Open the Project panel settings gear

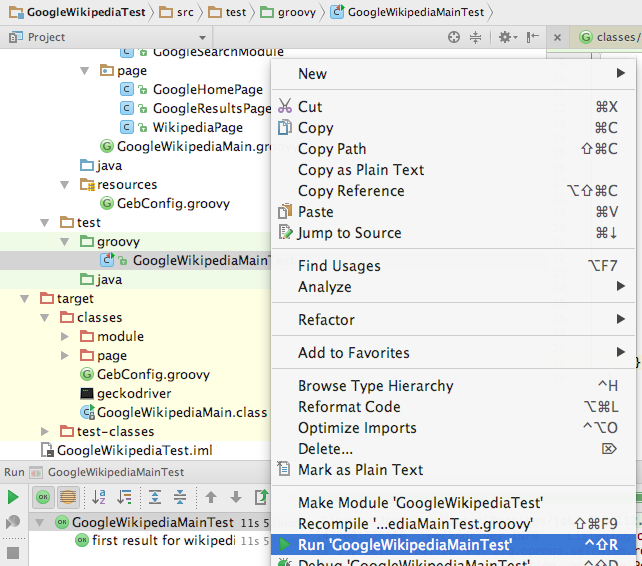[x=508, y=37]
